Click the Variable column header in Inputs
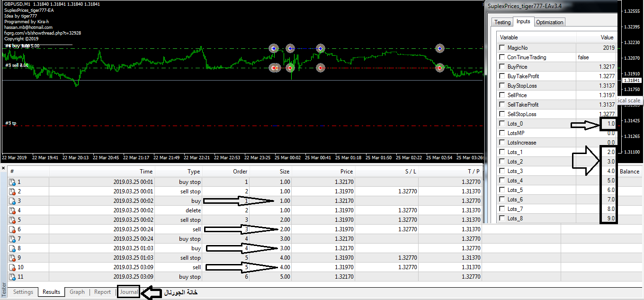This screenshot has width=644, height=300. (537, 37)
